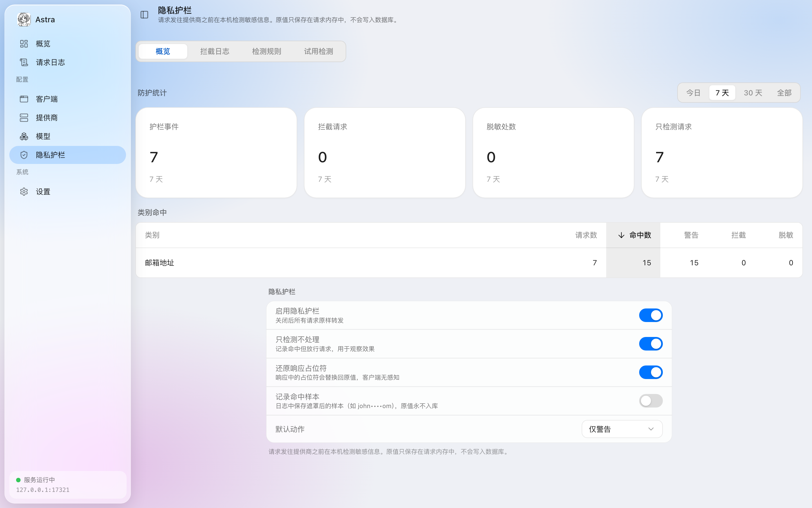This screenshot has height=508, width=812.
Task: Click the 提供商 server icon
Action: click(x=24, y=118)
